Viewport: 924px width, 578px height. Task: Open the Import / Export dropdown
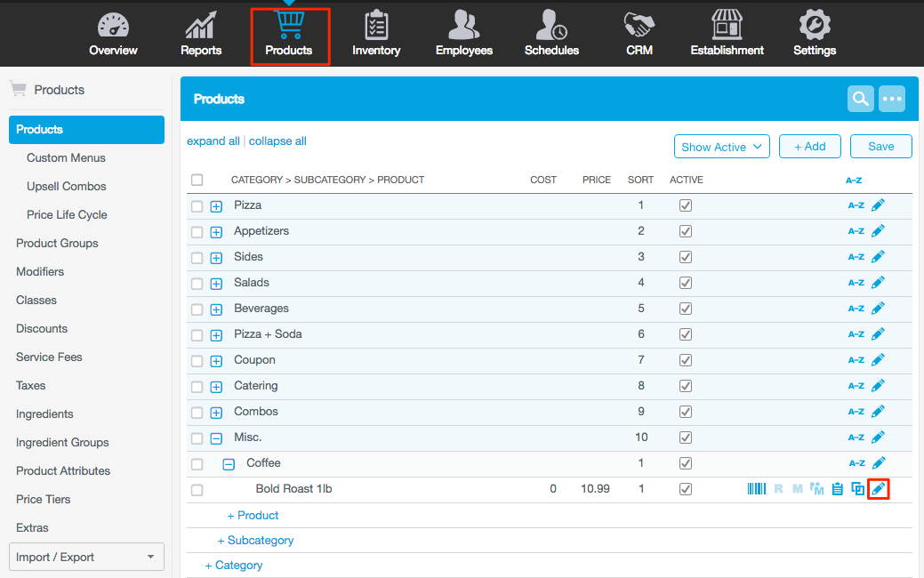click(x=87, y=557)
